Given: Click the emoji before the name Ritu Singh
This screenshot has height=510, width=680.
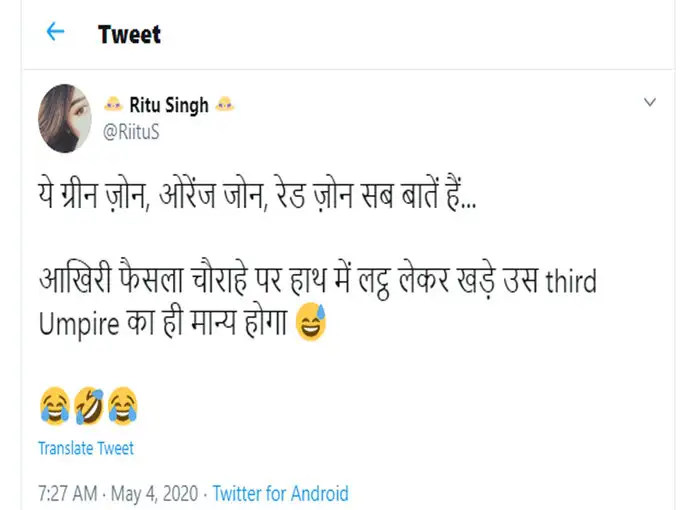Looking at the screenshot, I should pyautogui.click(x=113, y=105).
